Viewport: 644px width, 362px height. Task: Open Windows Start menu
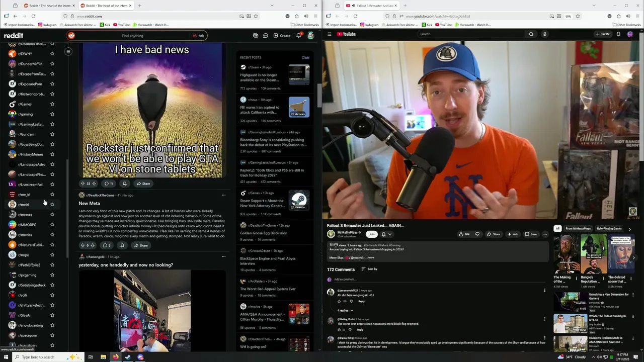[6, 357]
